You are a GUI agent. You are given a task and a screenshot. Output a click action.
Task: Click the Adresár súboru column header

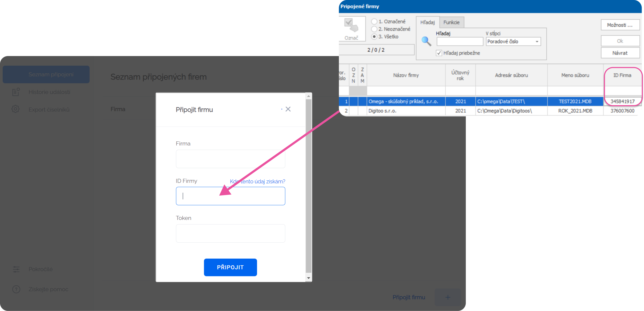tap(511, 75)
